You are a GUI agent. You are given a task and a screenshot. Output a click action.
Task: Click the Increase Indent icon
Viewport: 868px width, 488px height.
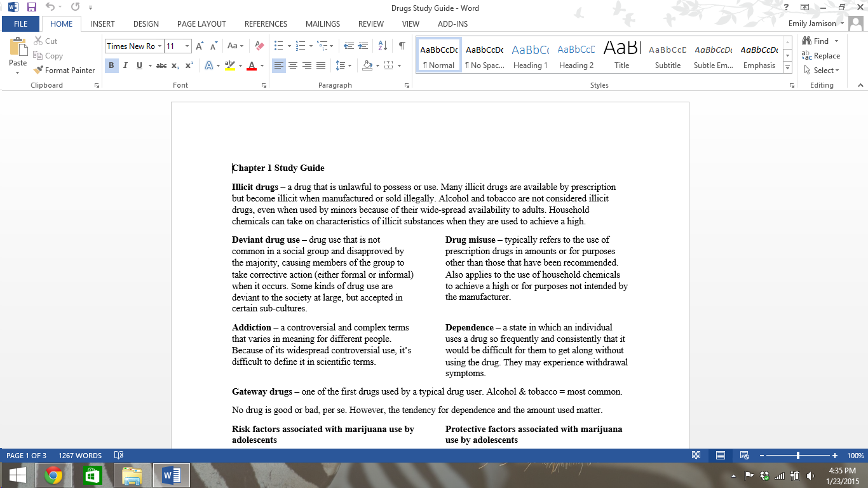coord(363,46)
